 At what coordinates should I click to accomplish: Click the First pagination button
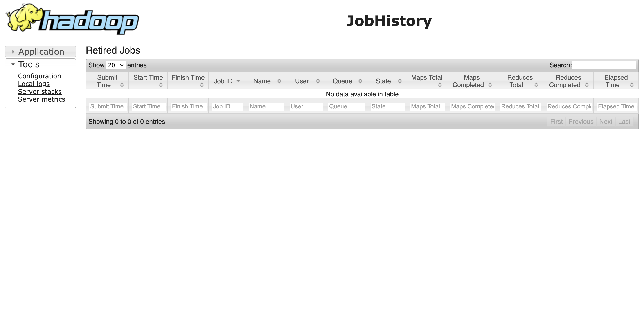(556, 121)
